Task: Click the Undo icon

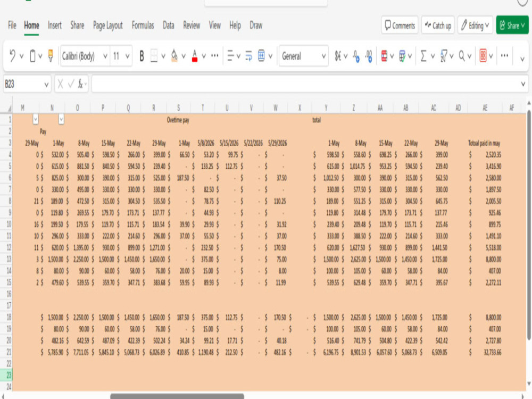Action: pyautogui.click(x=13, y=56)
